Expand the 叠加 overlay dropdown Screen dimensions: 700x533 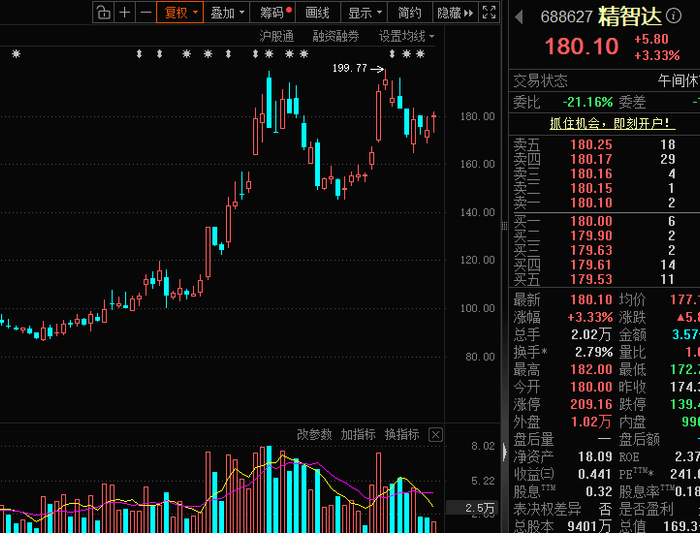click(227, 12)
